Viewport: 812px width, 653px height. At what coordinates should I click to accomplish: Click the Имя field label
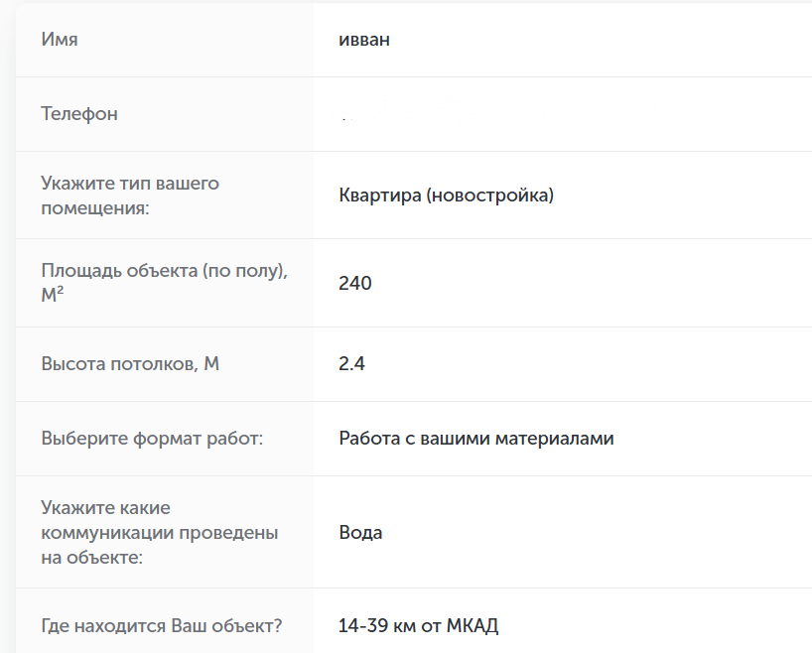60,40
